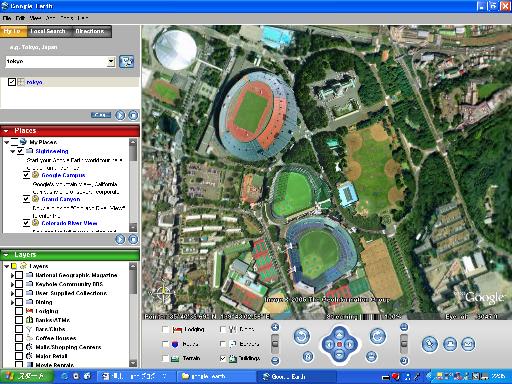The image size is (512, 384).
Task: Rotate the view clockwise
Action: click(378, 336)
